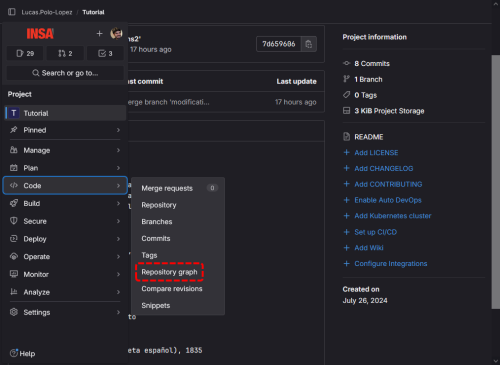Expand the Analyze menu

click(65, 292)
